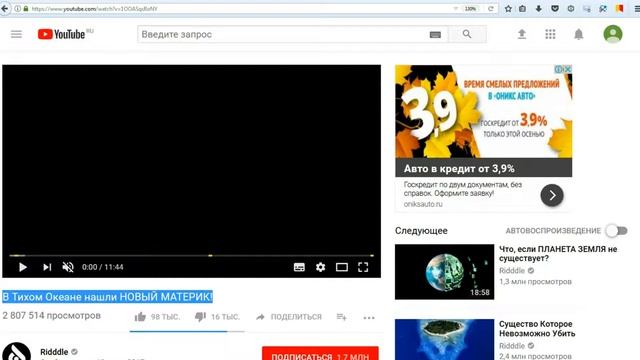This screenshot has width=640, height=360.
Task: Click the magnifier search button
Action: click(467, 34)
